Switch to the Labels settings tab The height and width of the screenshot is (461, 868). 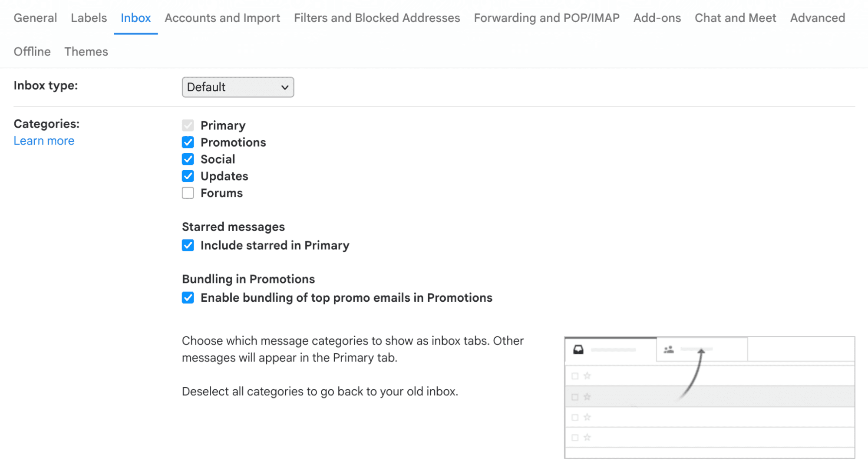pos(88,18)
